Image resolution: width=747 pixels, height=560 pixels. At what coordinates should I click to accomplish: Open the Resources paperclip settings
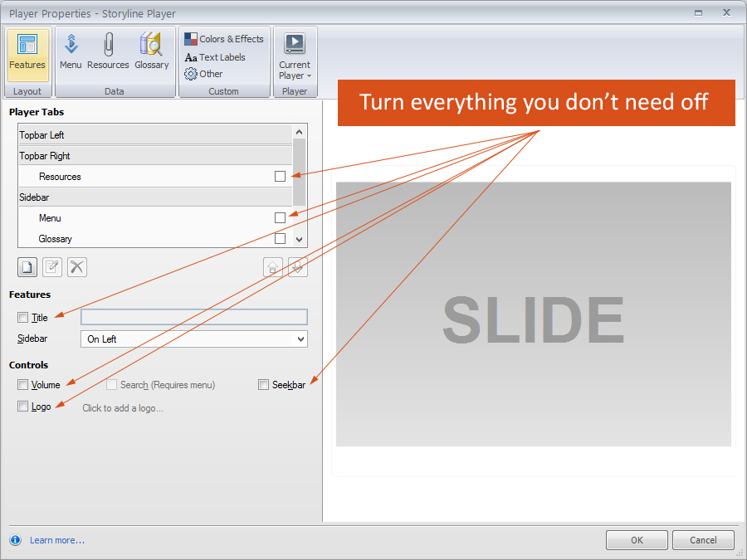[x=108, y=52]
